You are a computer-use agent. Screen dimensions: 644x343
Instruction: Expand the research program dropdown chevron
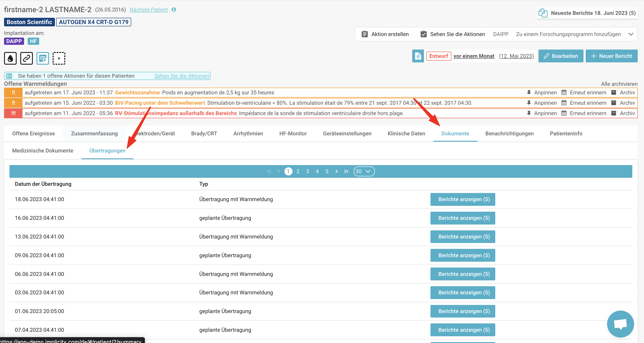point(631,34)
